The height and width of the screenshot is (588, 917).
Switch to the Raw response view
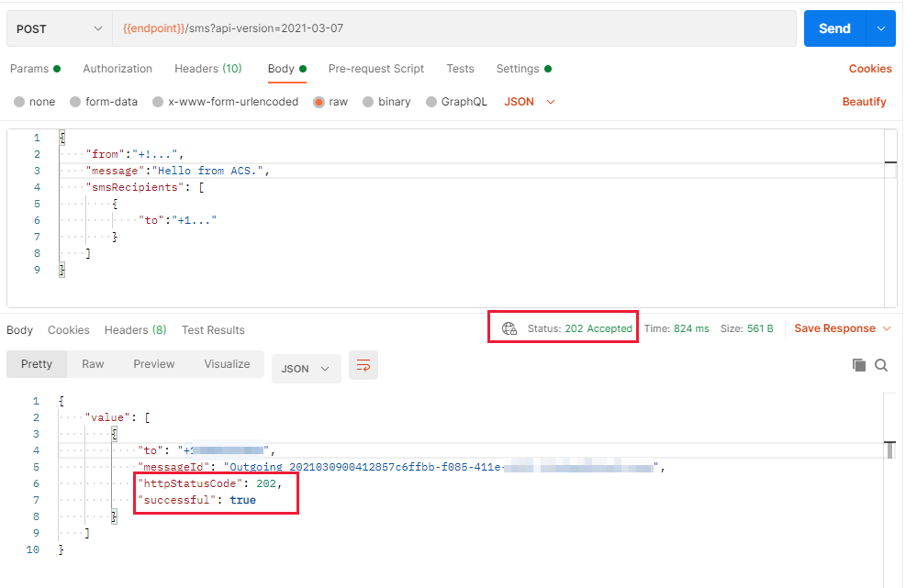point(93,363)
